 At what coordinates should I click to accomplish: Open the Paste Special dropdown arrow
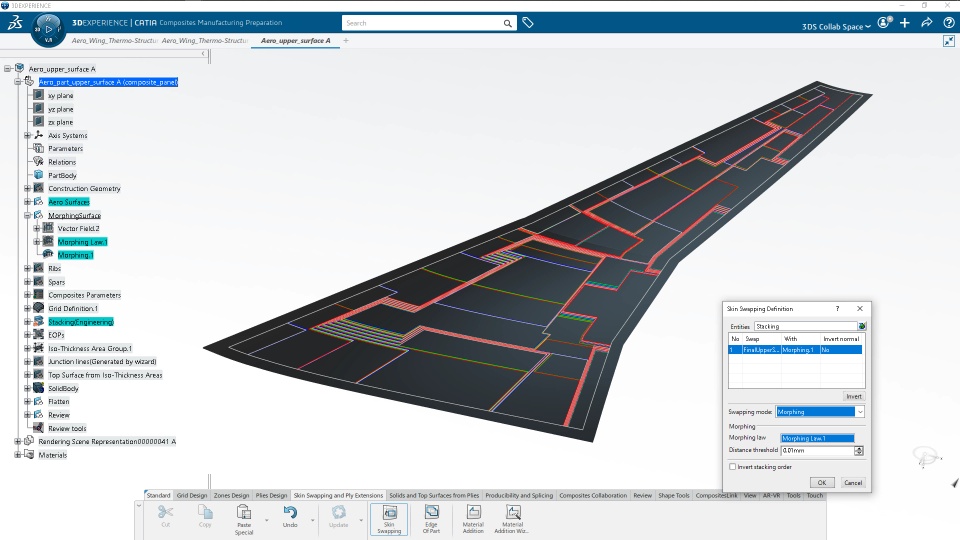pyautogui.click(x=266, y=520)
